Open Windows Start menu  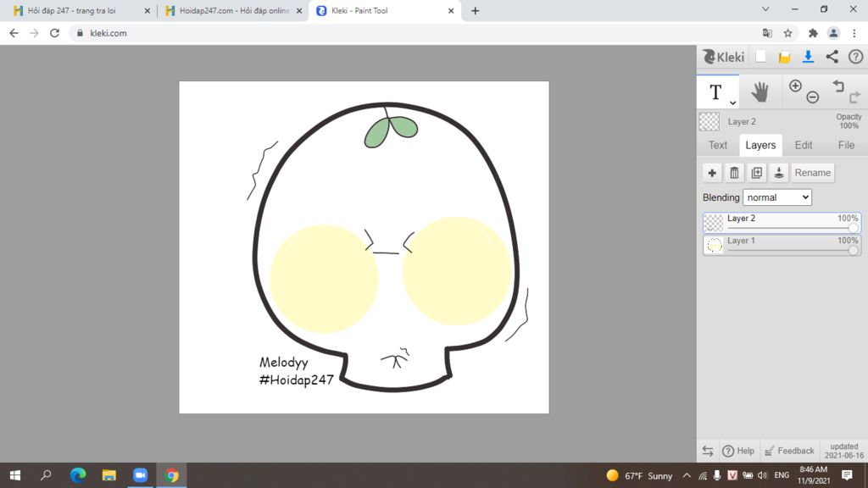15,475
